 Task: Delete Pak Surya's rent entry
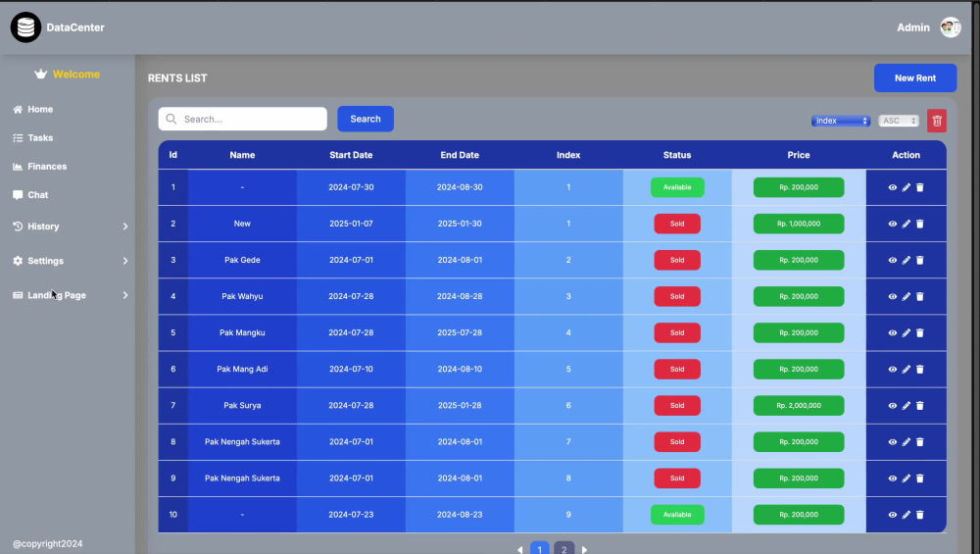click(x=920, y=406)
